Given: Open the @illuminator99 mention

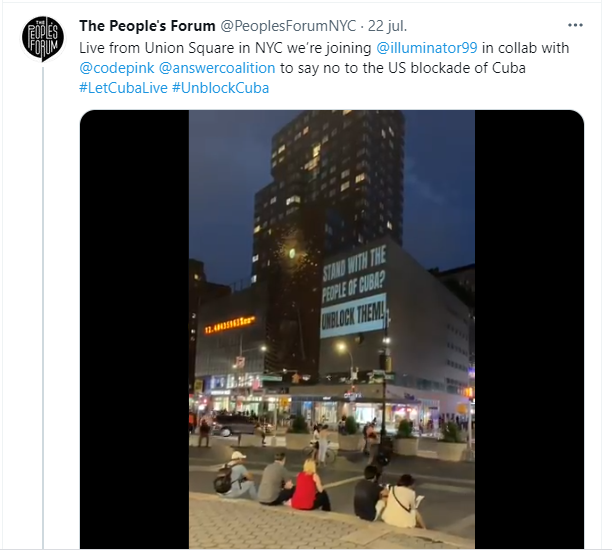Looking at the screenshot, I should click(427, 48).
